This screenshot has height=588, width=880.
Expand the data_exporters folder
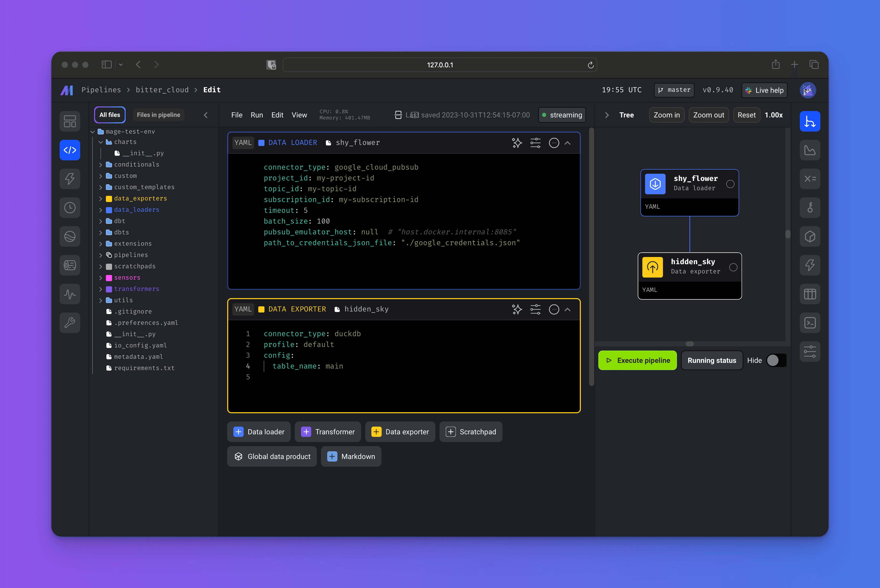click(101, 199)
